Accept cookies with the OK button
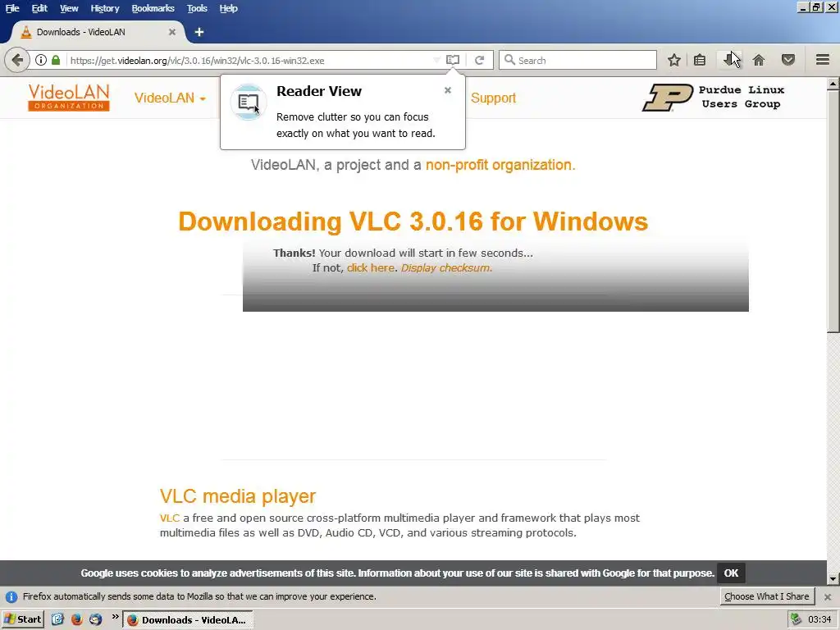840x630 pixels. (731, 573)
